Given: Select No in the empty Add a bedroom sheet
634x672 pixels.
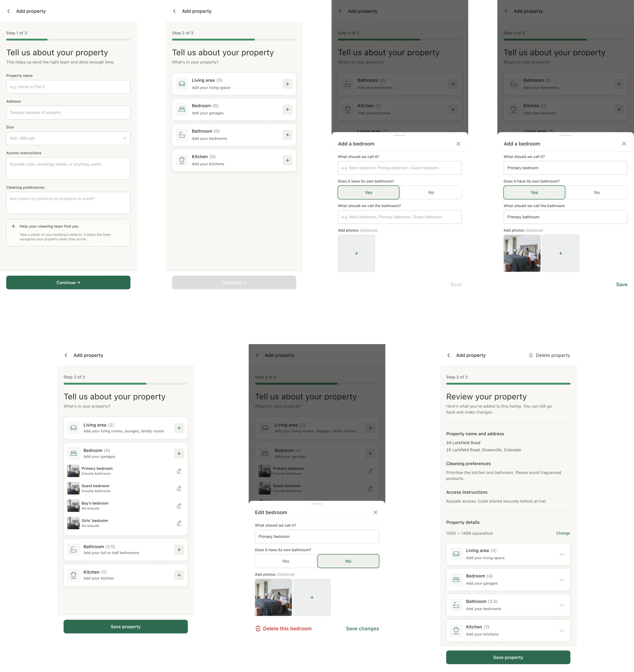Looking at the screenshot, I should 431,192.
